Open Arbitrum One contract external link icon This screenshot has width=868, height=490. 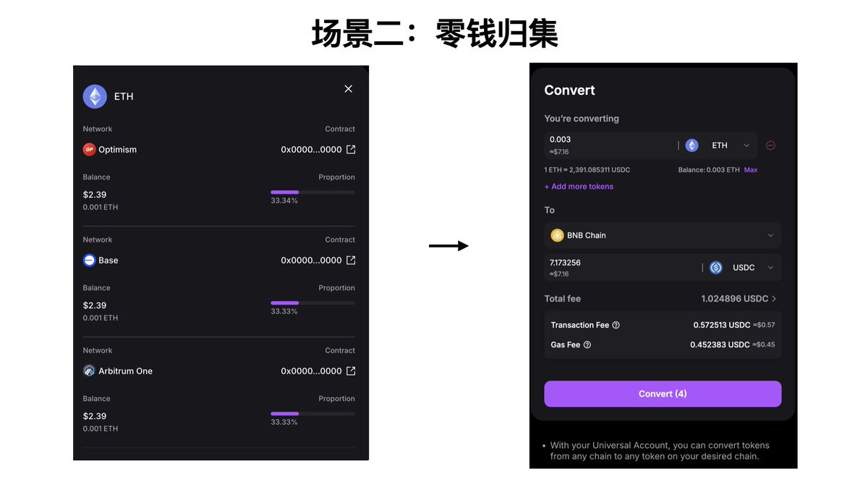click(351, 371)
